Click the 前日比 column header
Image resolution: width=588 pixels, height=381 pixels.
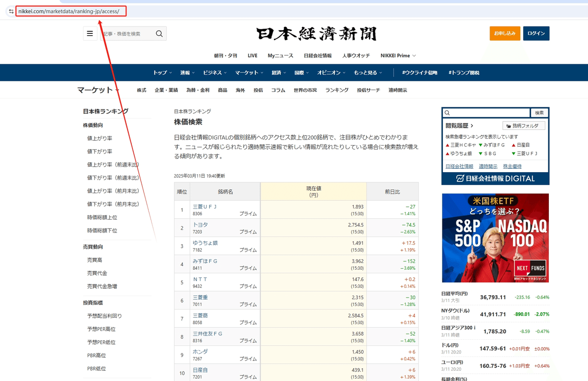392,191
